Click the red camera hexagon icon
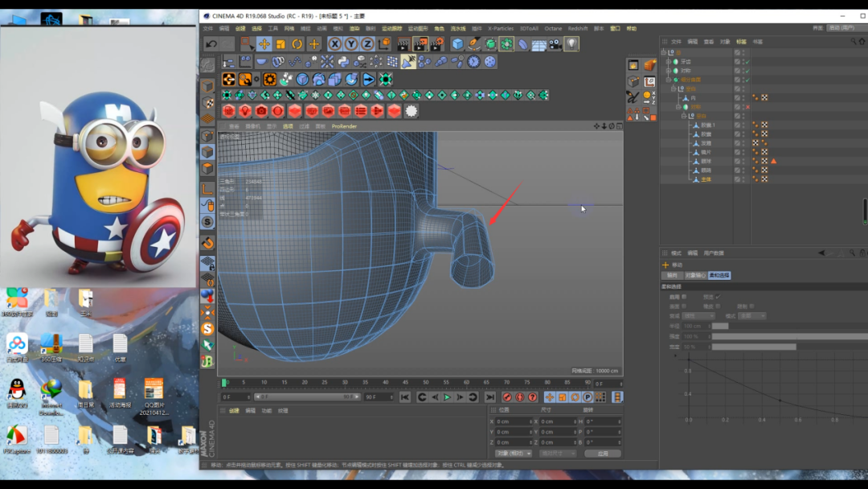Image resolution: width=868 pixels, height=489 pixels. click(x=261, y=111)
